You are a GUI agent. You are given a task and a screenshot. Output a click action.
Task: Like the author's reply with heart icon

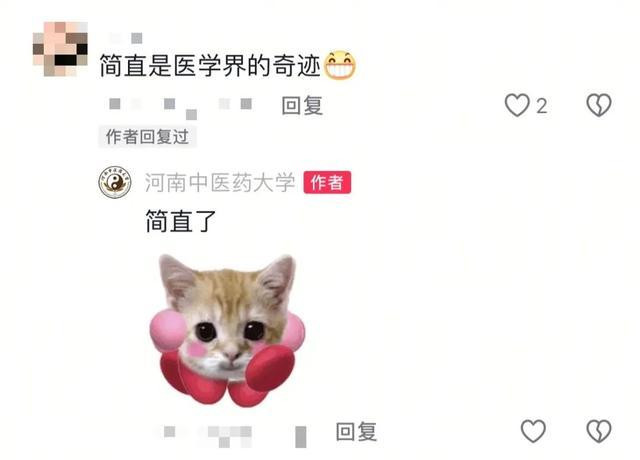[533, 431]
